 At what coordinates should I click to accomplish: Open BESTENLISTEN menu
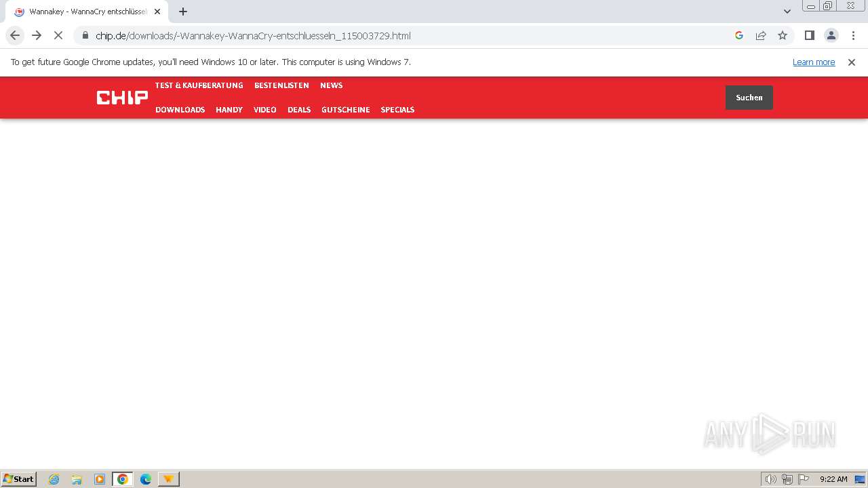(281, 85)
